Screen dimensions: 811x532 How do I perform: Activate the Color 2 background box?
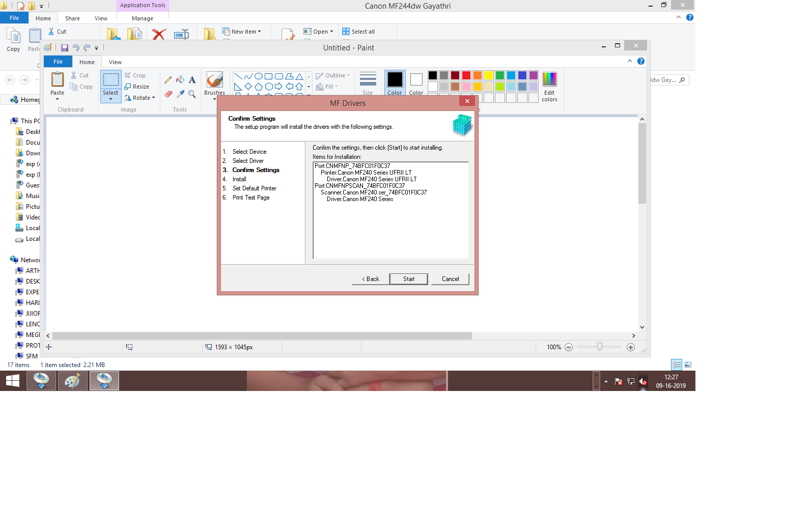(416, 83)
